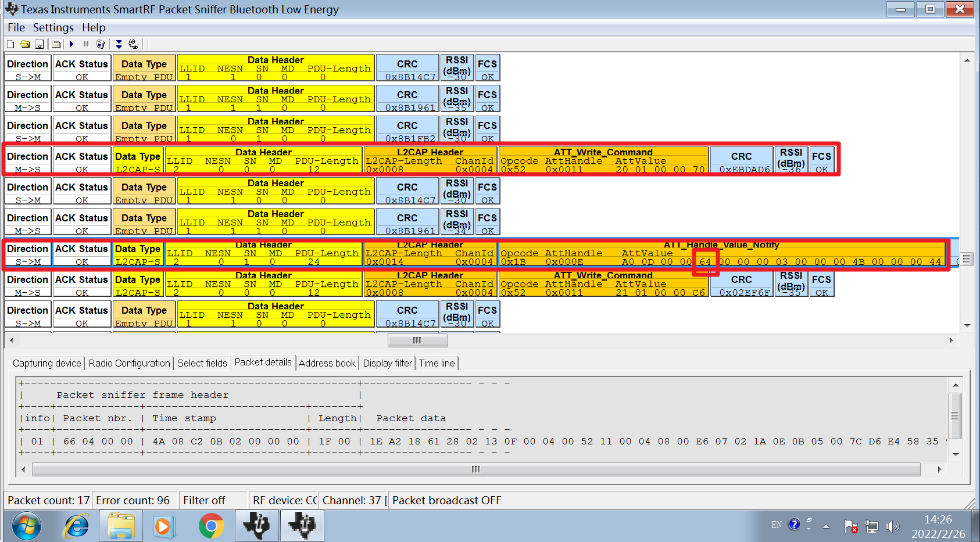Screen dimensions: 980x542
Task: Click 'Packet count: 17' in status bar
Action: pyautogui.click(x=48, y=500)
